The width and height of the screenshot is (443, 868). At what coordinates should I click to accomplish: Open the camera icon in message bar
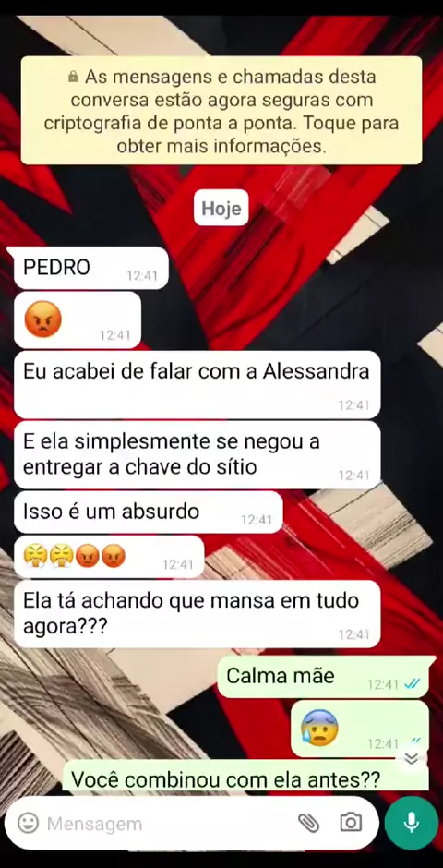(x=351, y=823)
